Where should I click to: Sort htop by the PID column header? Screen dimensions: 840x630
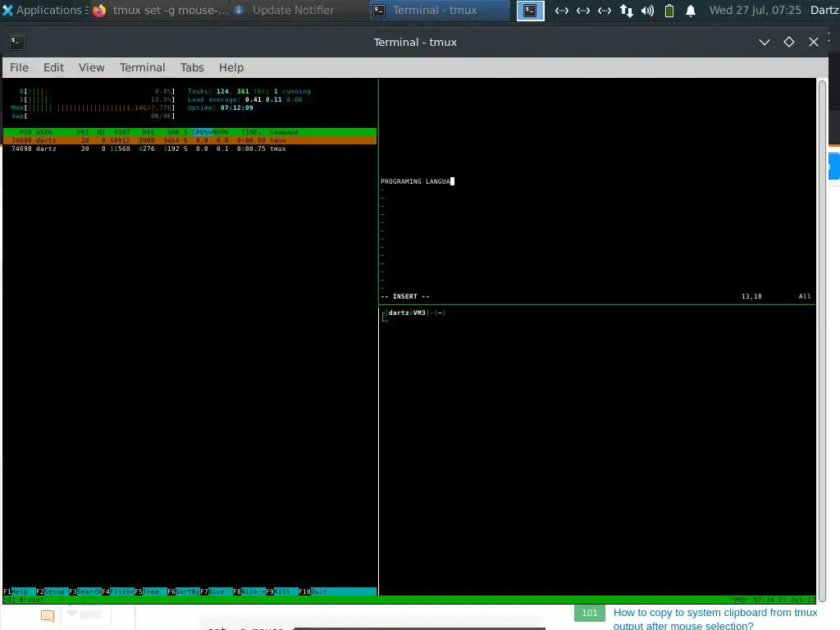click(x=25, y=132)
